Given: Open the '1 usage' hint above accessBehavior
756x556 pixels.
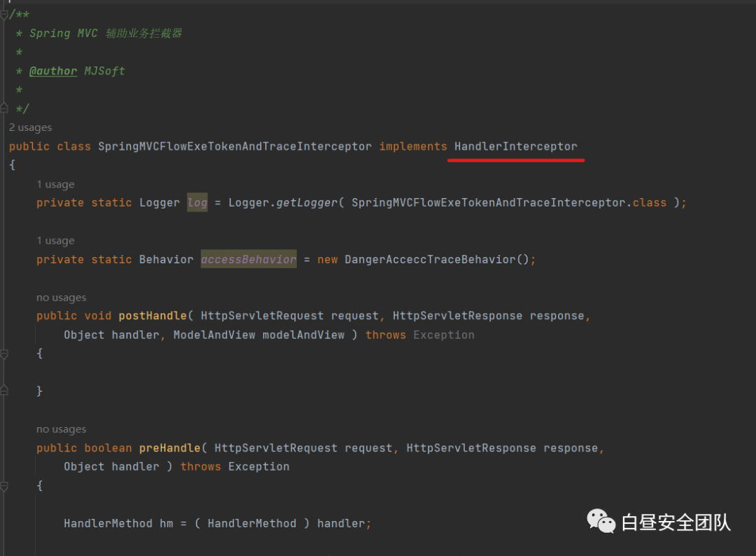Looking at the screenshot, I should [55, 241].
